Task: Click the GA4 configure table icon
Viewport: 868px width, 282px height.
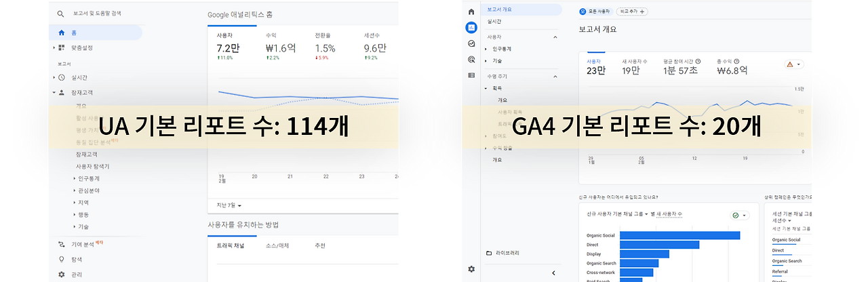Action: [x=471, y=75]
